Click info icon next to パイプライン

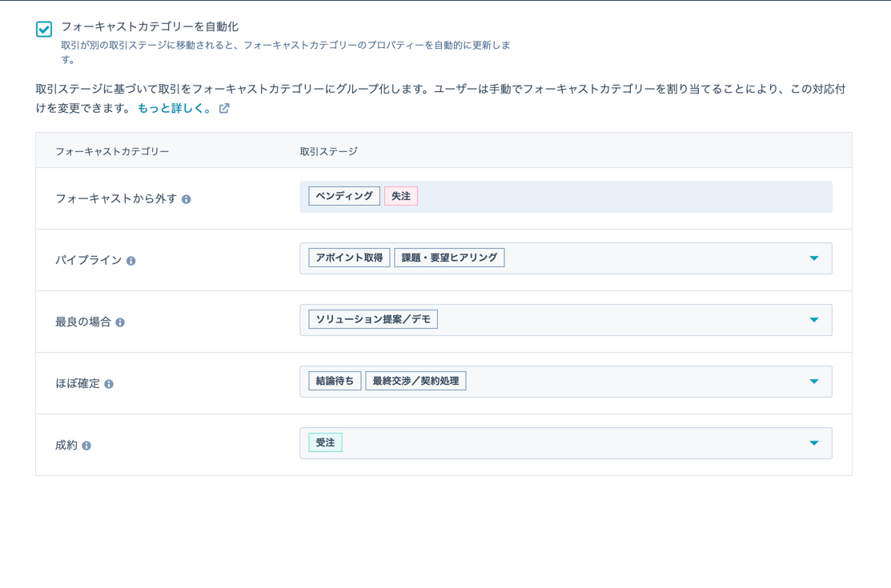pyautogui.click(x=131, y=261)
